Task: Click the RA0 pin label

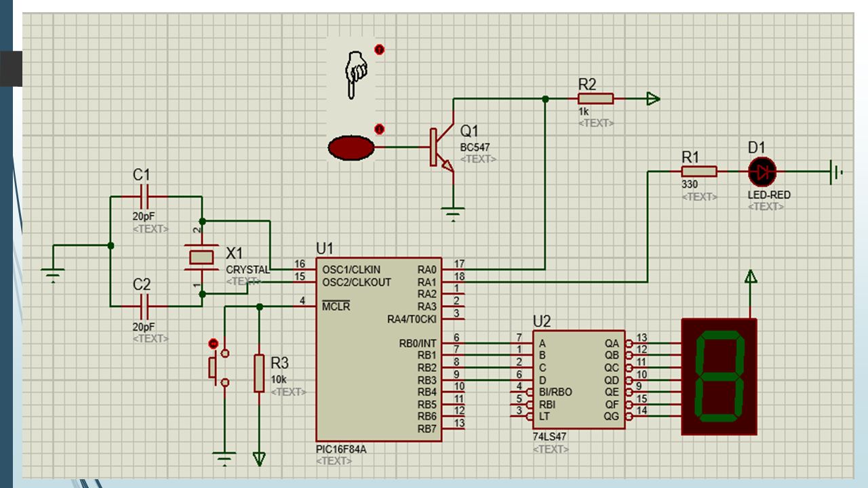Action: pyautogui.click(x=427, y=270)
